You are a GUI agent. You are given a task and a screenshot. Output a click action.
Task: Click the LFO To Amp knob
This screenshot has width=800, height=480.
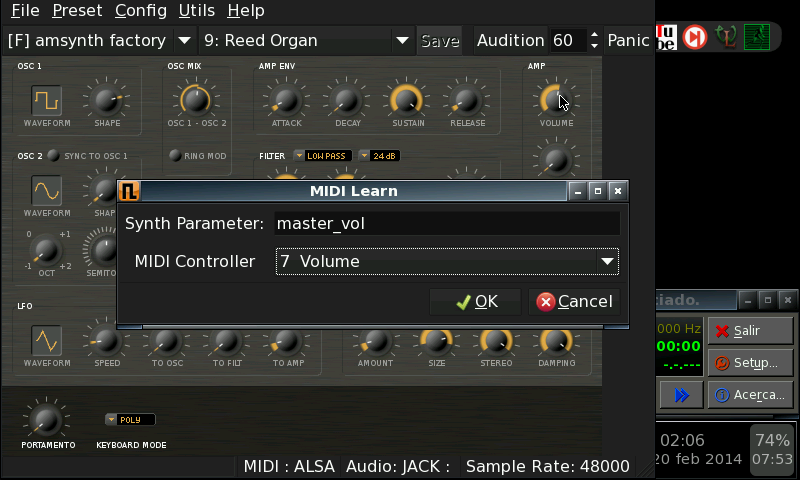coord(287,340)
